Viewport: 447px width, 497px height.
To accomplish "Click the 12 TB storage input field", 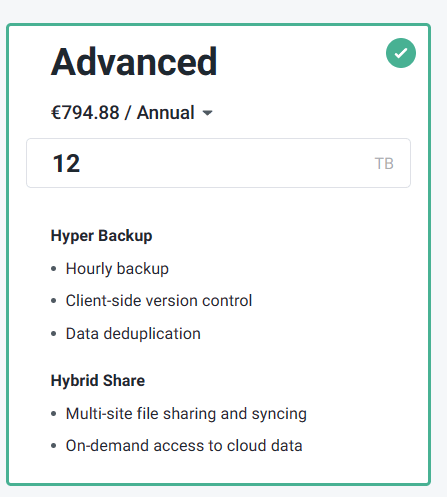I will 218,163.
